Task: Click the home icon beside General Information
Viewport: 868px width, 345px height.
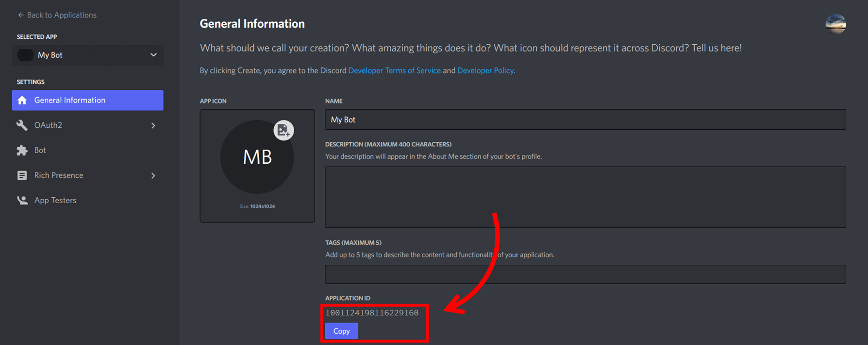Action: point(22,100)
